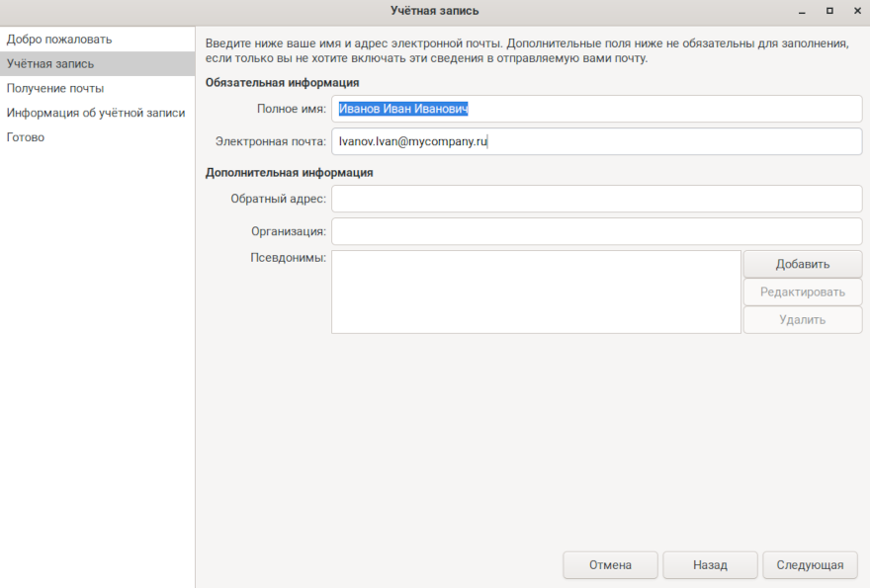The height and width of the screenshot is (588, 870).
Task: Go to the 'Получение почты' sidebar step
Action: [55, 89]
